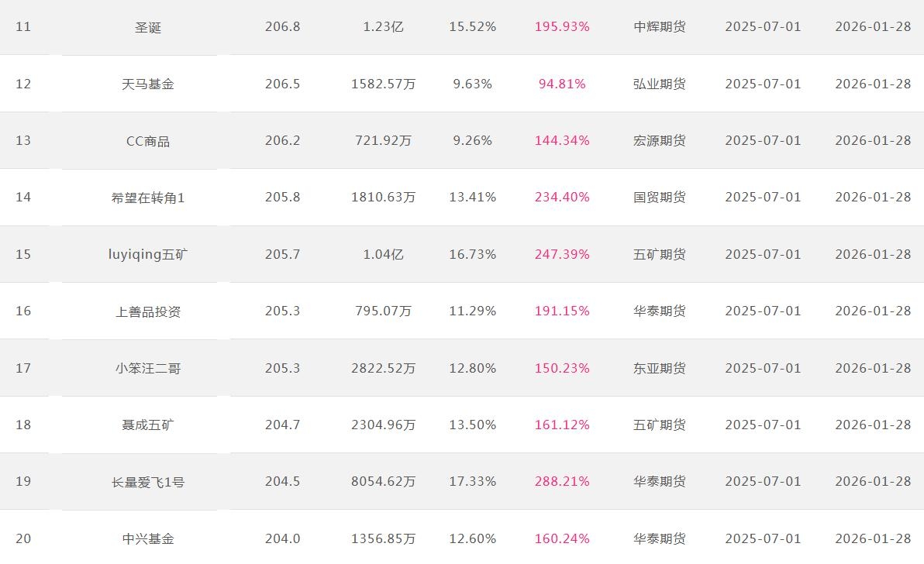Click the 8054.62万 equity amount

pyautogui.click(x=383, y=482)
